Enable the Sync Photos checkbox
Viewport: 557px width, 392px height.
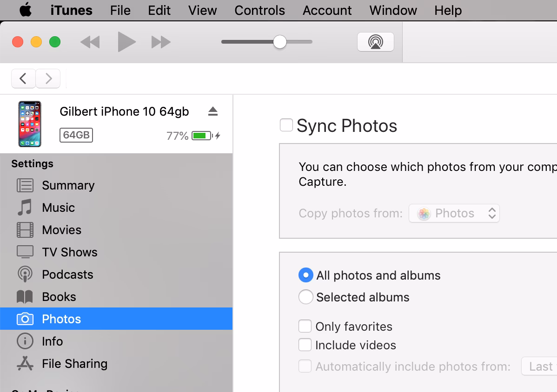pos(286,124)
